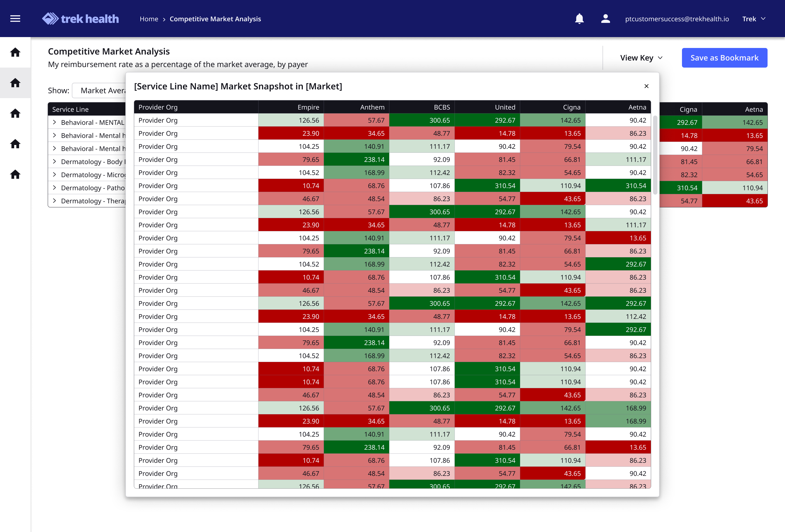This screenshot has height=532, width=785.
Task: Expand Behavioral - MENTAL service line row
Action: pos(55,122)
